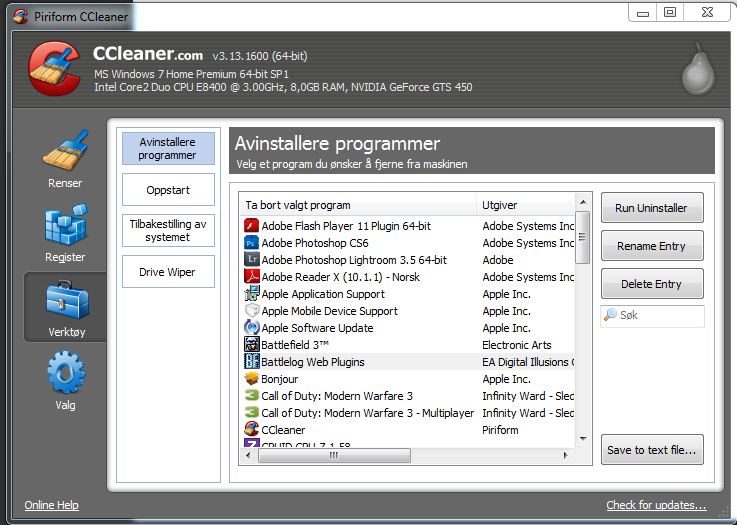Click the vertical scrollbar up arrow
Image resolution: width=737 pixels, height=525 pixels.
coord(583,202)
